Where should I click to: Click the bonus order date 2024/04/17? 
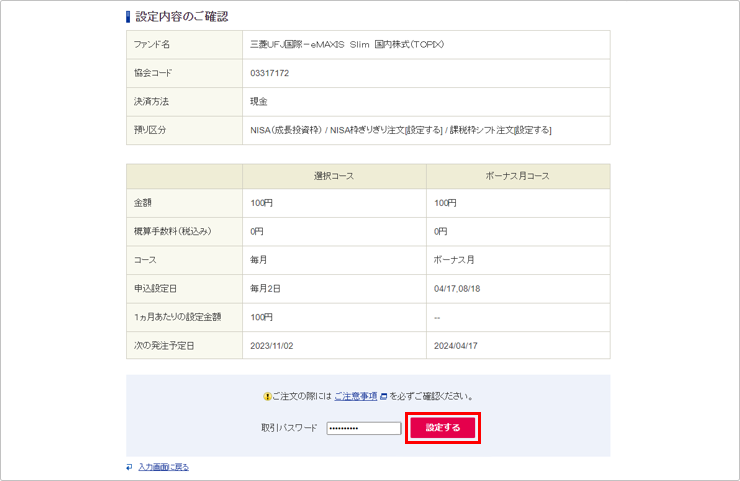(456, 345)
